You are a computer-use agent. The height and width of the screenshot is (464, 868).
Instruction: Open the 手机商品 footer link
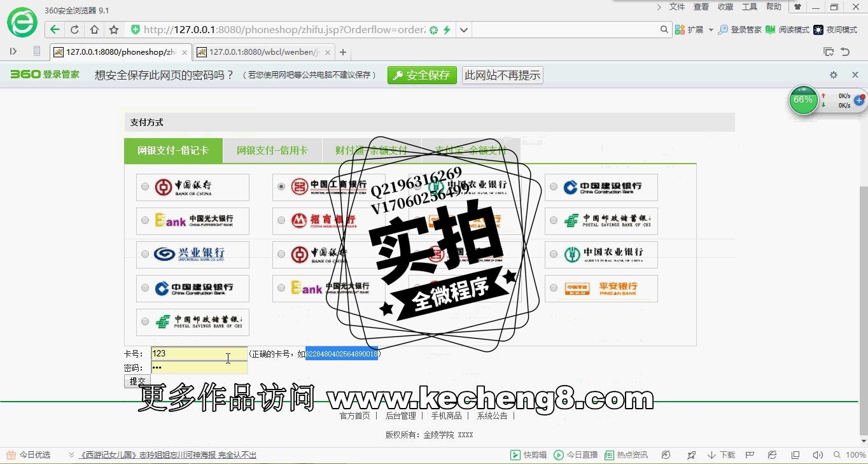pyautogui.click(x=447, y=416)
